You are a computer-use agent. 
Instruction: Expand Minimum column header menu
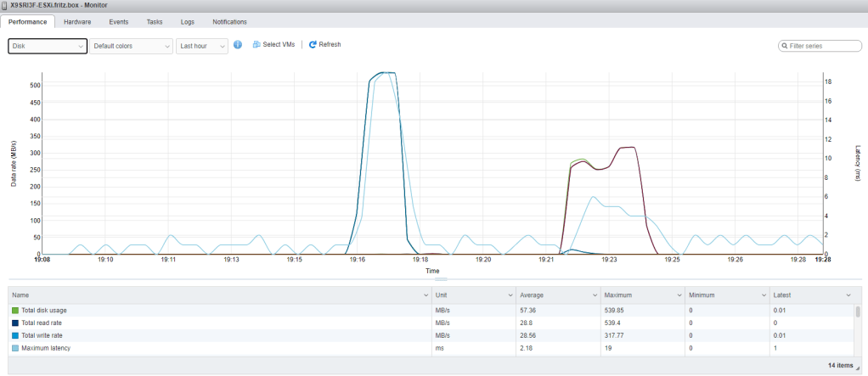coord(763,295)
